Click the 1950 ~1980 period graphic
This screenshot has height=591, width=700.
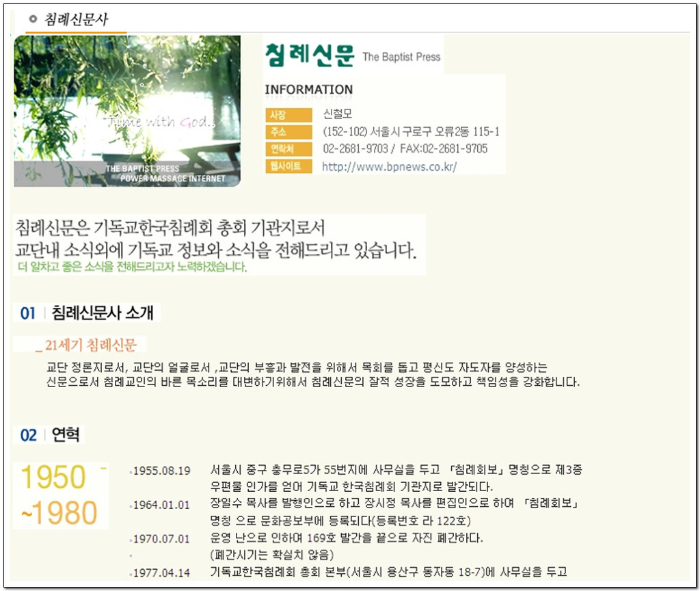60,495
